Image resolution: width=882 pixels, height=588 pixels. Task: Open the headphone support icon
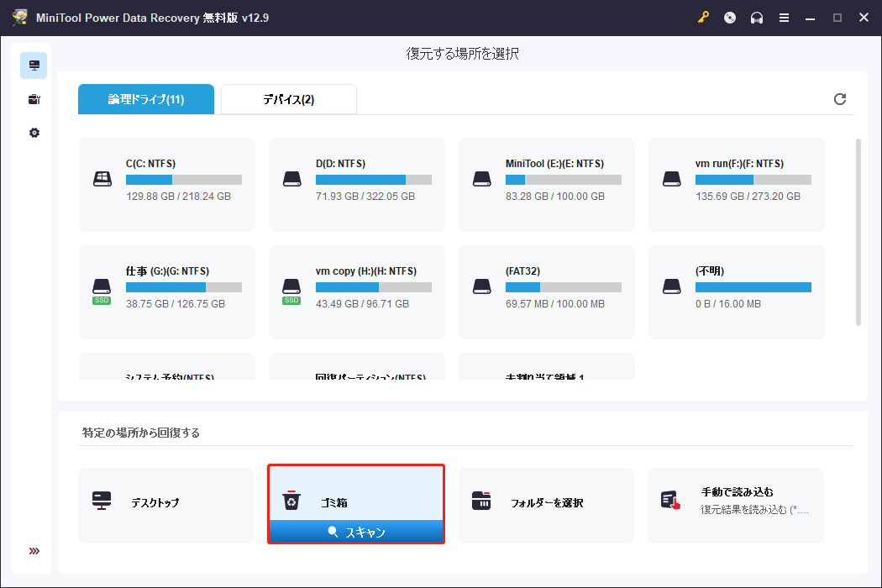click(x=757, y=18)
